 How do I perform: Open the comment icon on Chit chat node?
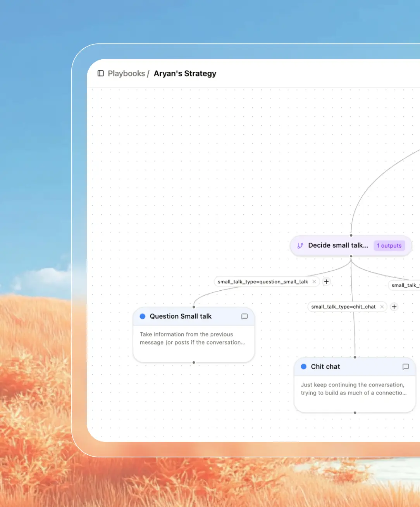(x=406, y=367)
